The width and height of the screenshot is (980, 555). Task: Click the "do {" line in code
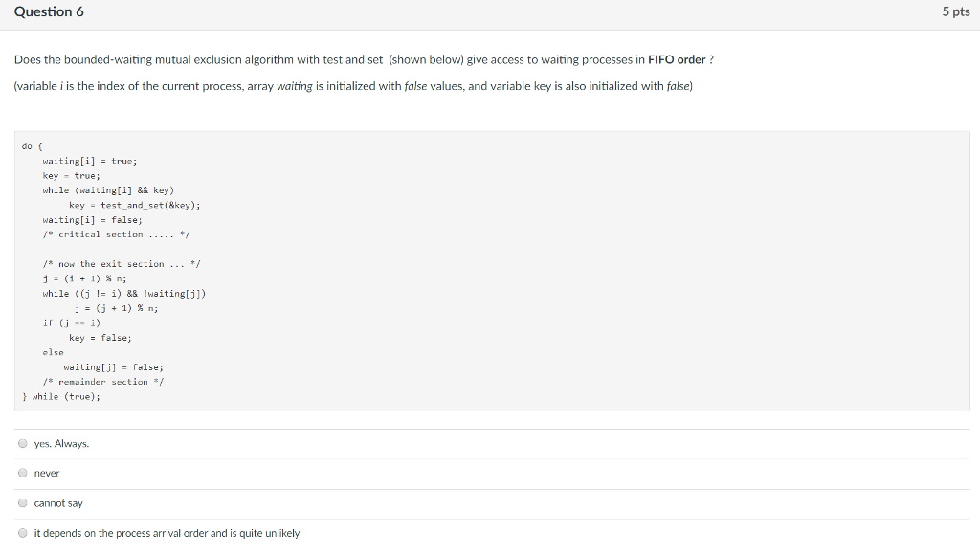(x=32, y=146)
